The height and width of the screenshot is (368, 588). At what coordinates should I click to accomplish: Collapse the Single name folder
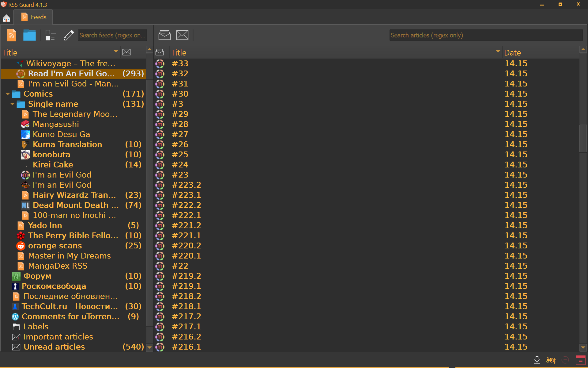tap(12, 104)
